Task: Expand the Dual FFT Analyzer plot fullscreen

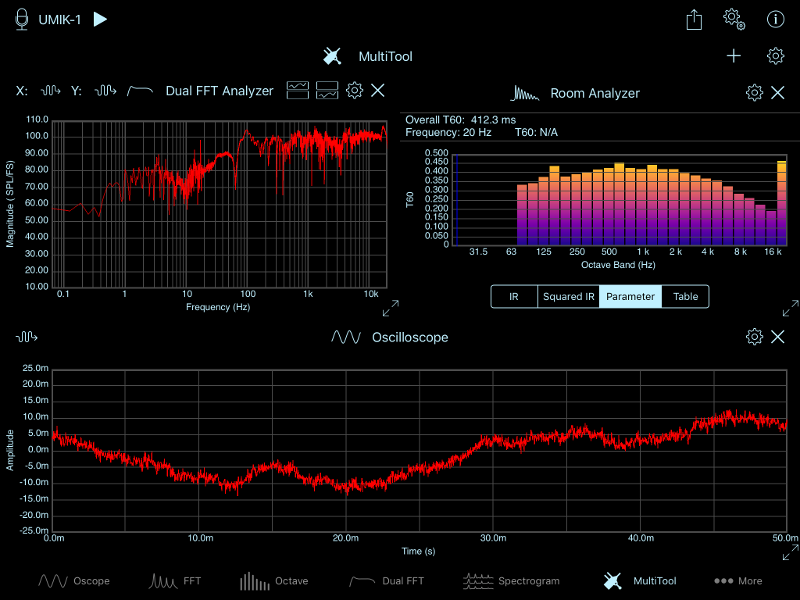Action: pos(391,308)
